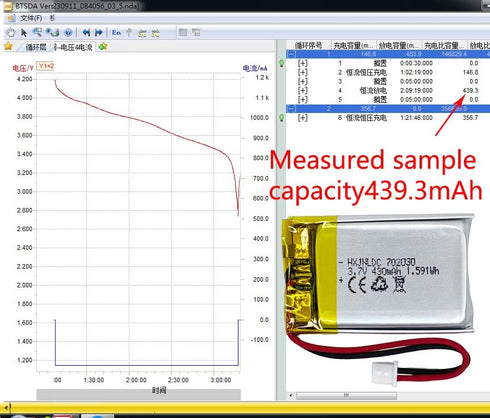Select the 356.7 value in step 6

(470, 118)
